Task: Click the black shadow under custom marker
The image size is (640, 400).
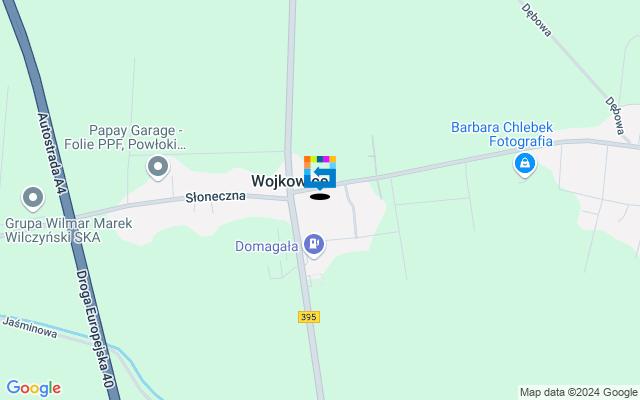Action: (320, 197)
